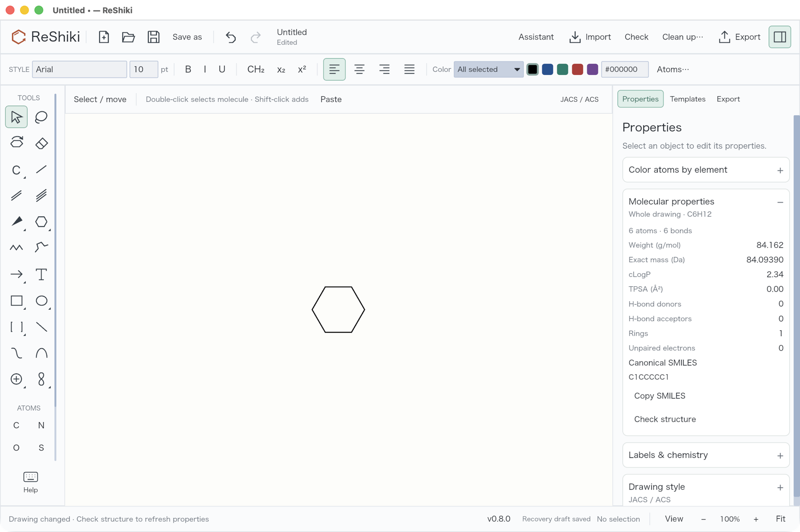The height and width of the screenshot is (532, 800).
Task: Set text alignment to center
Action: point(359,69)
